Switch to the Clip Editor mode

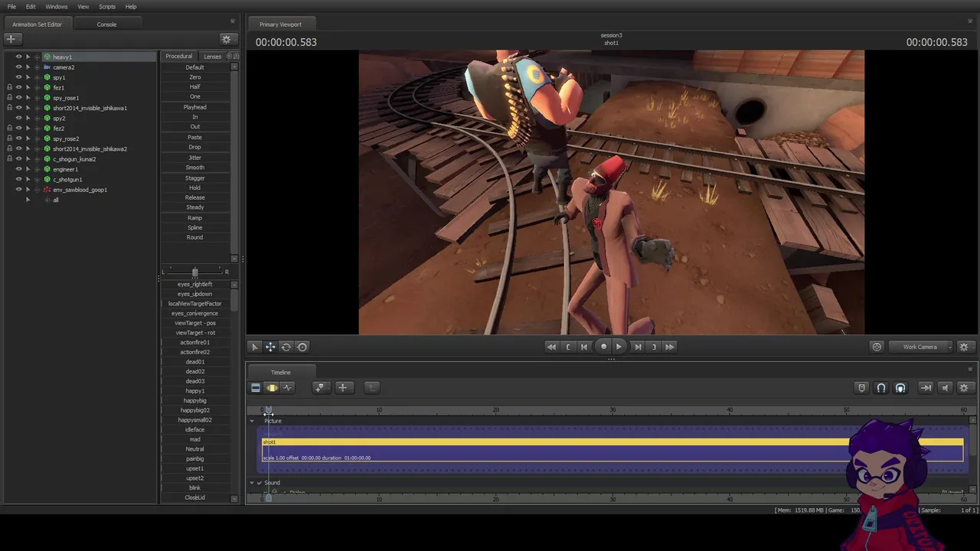[x=256, y=388]
